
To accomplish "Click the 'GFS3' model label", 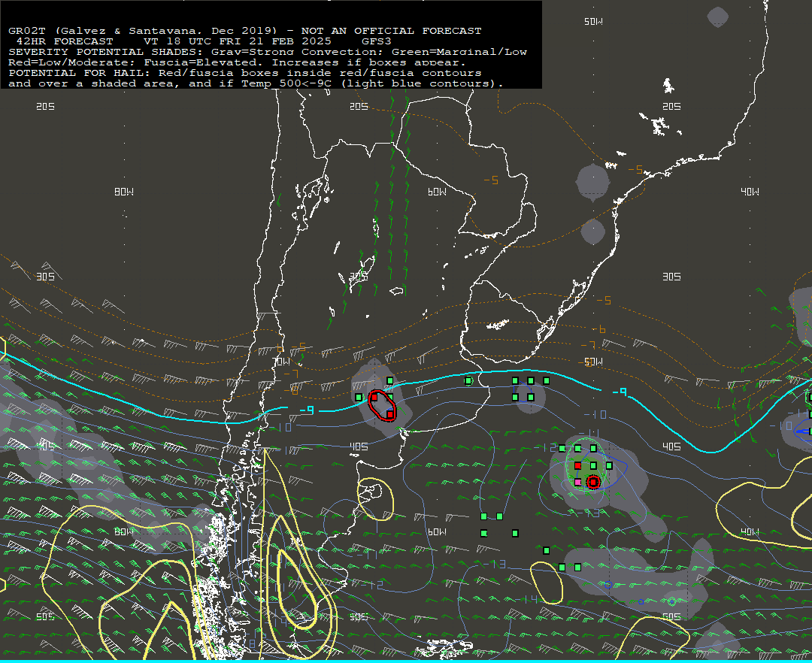I will pos(377,41).
